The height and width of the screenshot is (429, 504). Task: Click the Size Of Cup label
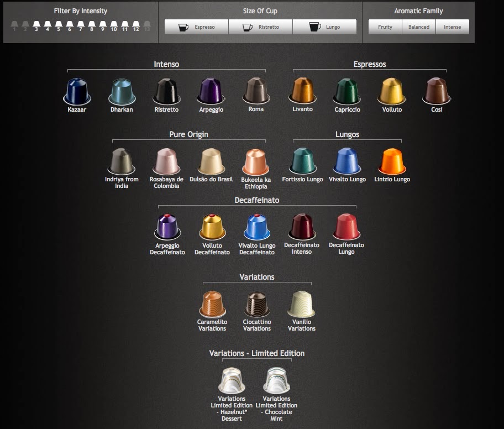click(x=260, y=11)
